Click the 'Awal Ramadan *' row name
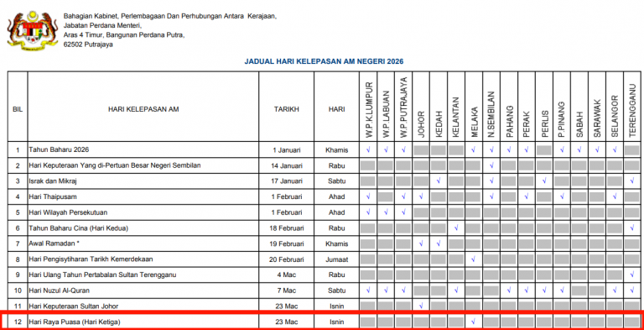 (54, 244)
